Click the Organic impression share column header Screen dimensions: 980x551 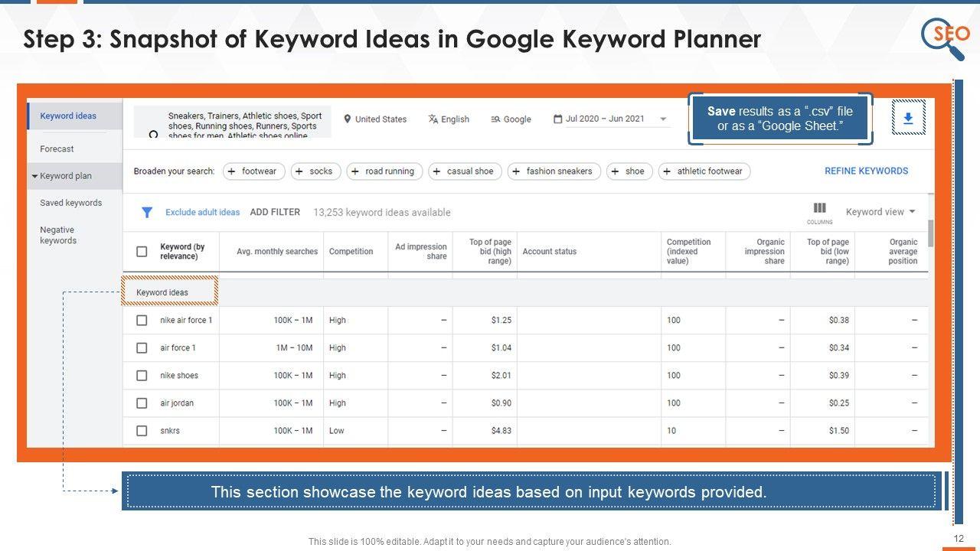pyautogui.click(x=765, y=252)
